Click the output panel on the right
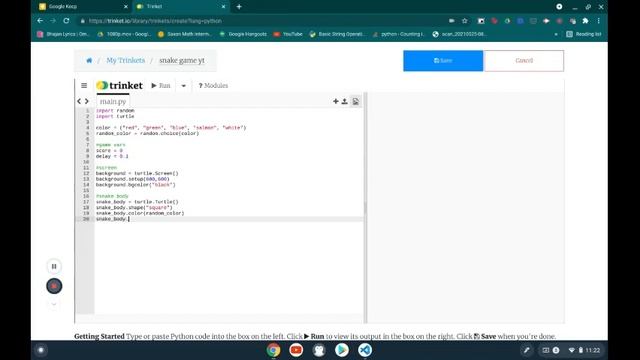This screenshot has height=360, width=640. tap(466, 208)
